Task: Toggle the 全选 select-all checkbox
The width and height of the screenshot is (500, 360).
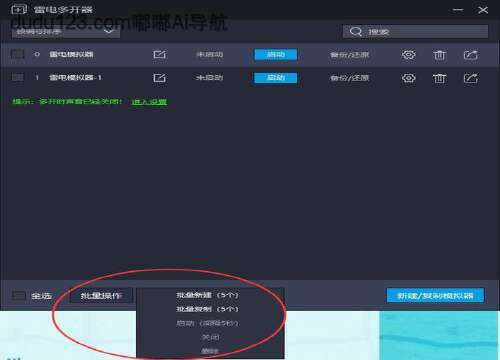Action: (x=19, y=295)
